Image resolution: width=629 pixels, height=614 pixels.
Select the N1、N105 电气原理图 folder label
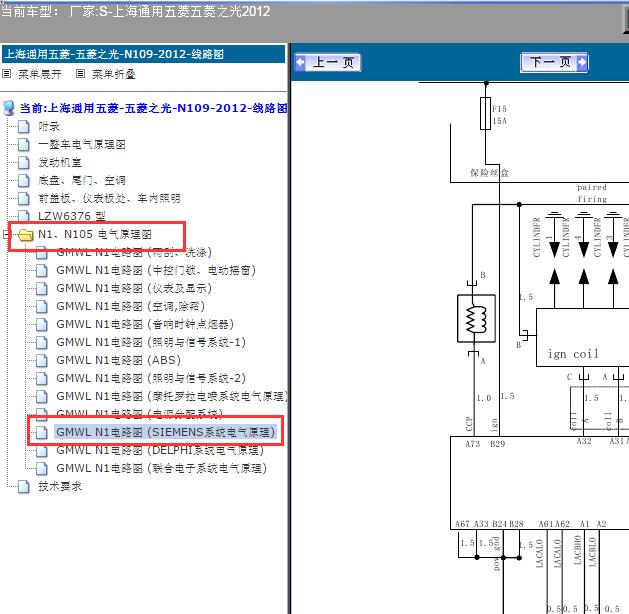95,234
